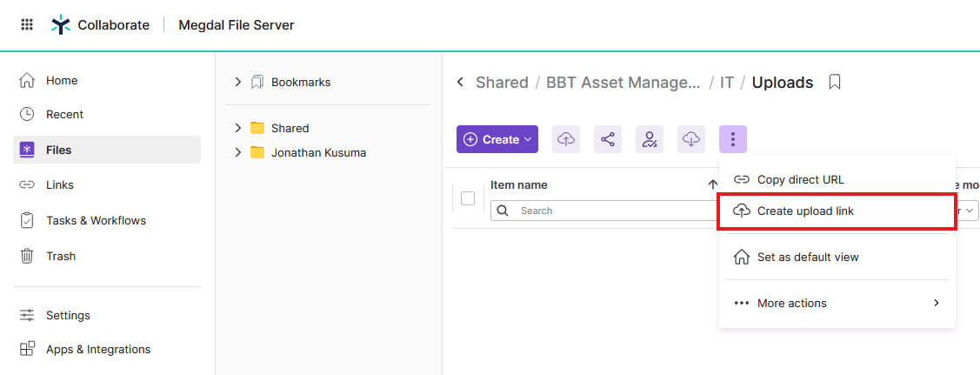Click the three-dot more options button
The image size is (980, 375).
click(733, 139)
